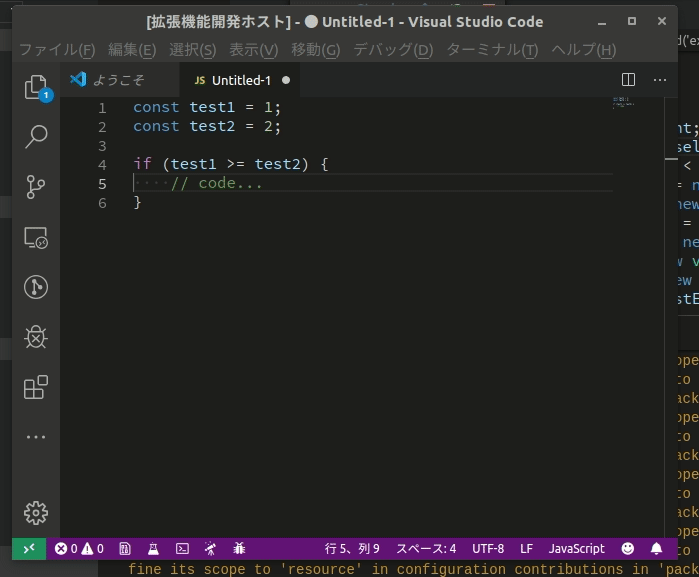Image resolution: width=699 pixels, height=577 pixels.
Task: Open the ヘルプ(H) menu
Action: [584, 49]
